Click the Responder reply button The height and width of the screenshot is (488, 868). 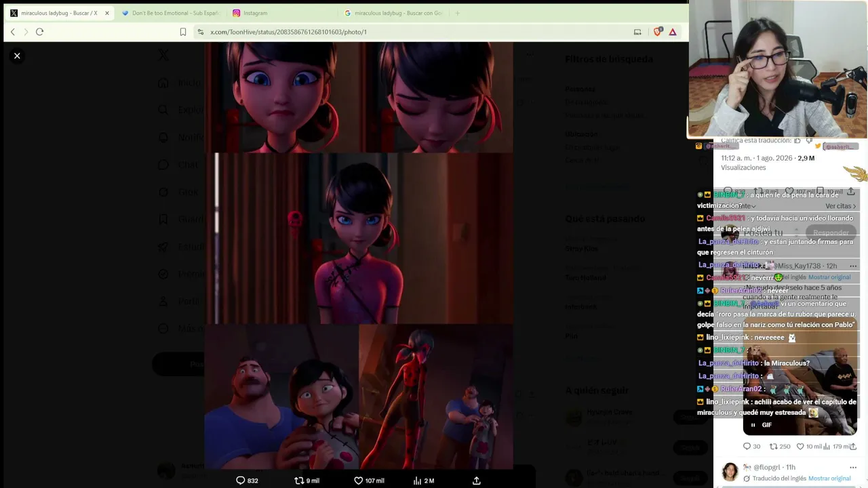pyautogui.click(x=831, y=232)
